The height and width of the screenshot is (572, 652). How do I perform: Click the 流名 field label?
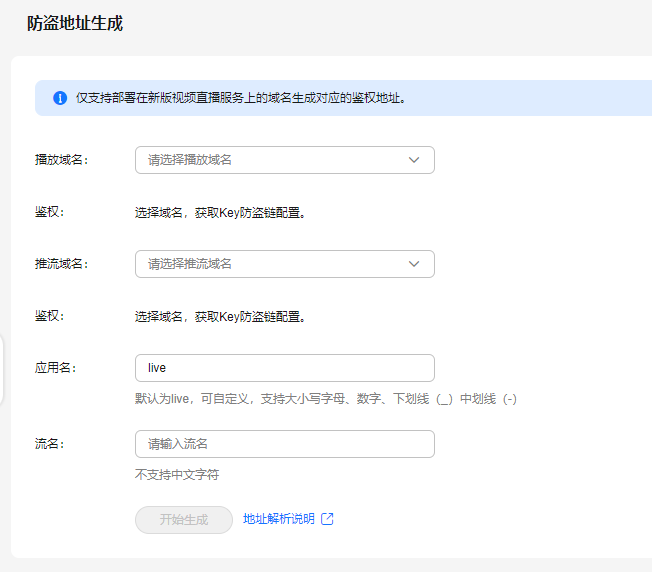49,444
